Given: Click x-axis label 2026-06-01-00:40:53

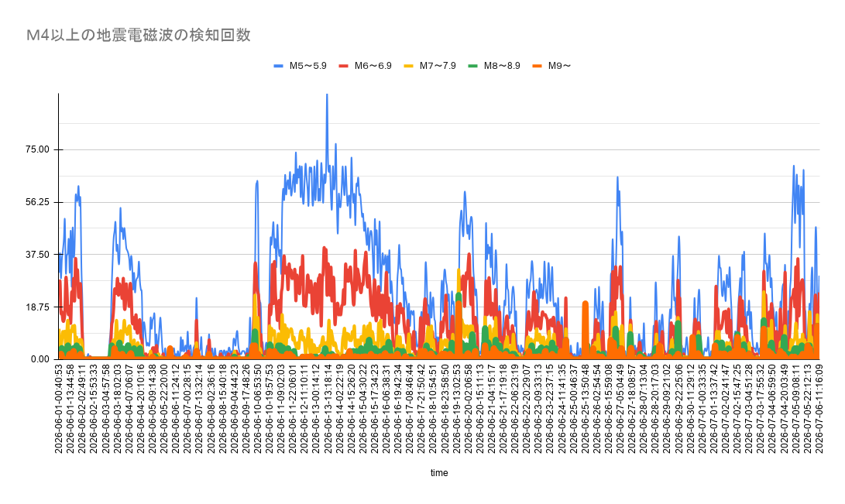Looking at the screenshot, I should tap(59, 409).
